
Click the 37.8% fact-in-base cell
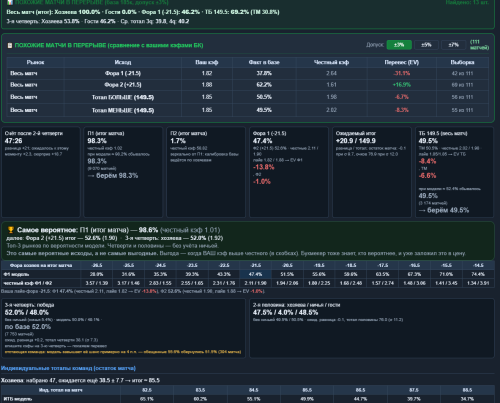264,73
